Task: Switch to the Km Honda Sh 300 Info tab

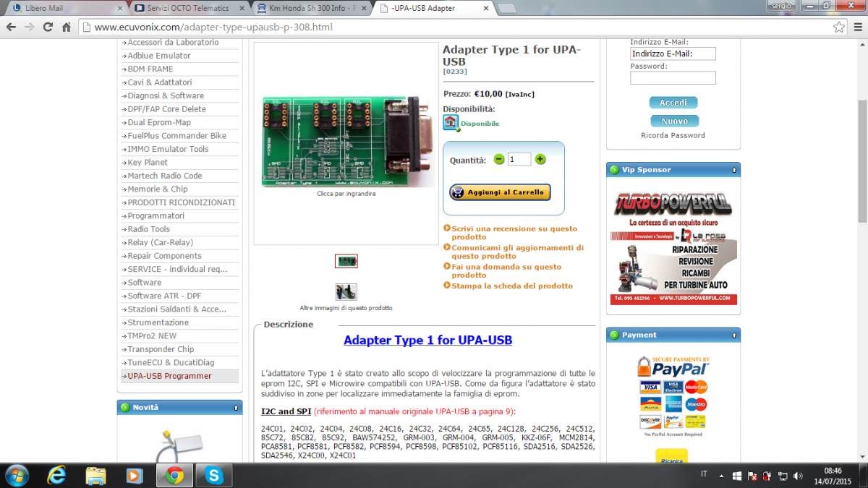Action: point(311,8)
